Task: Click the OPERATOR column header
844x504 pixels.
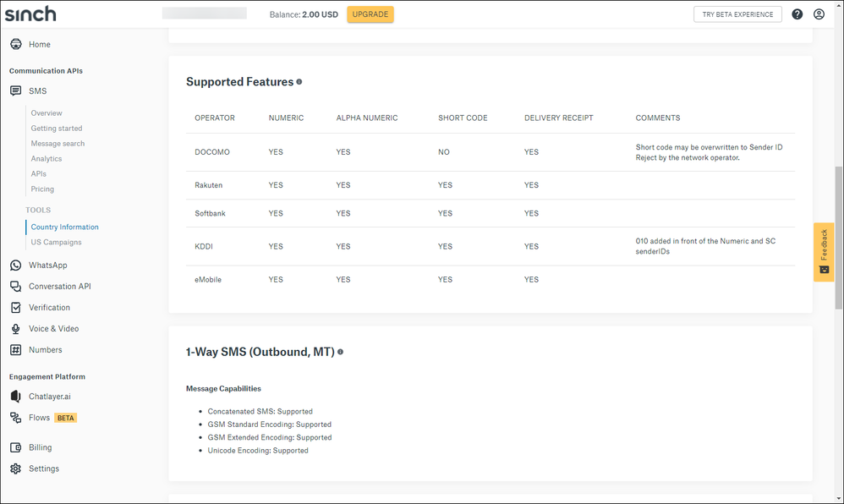Action: click(x=215, y=118)
